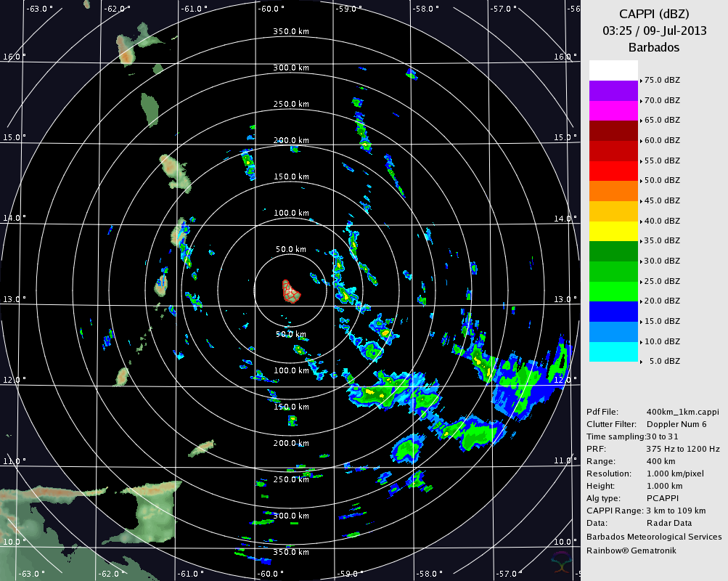Screen dimensions: 728x581
Task: Click the Clutter Filter value Doppler Num 6
Action: pos(676,424)
